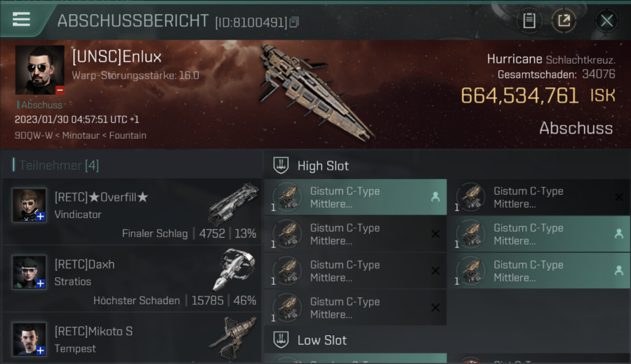Open the clipboard icon in header
Image resolution: width=631 pixels, height=364 pixels.
(529, 20)
